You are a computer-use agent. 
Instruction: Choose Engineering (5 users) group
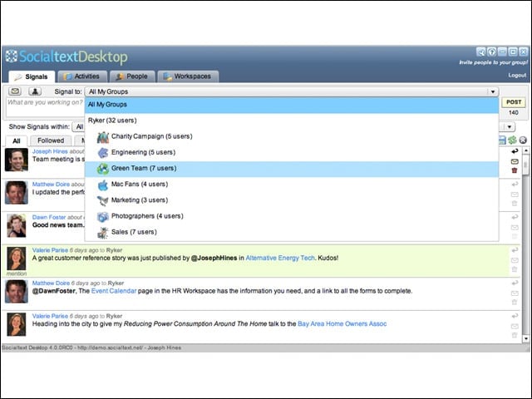click(292, 152)
